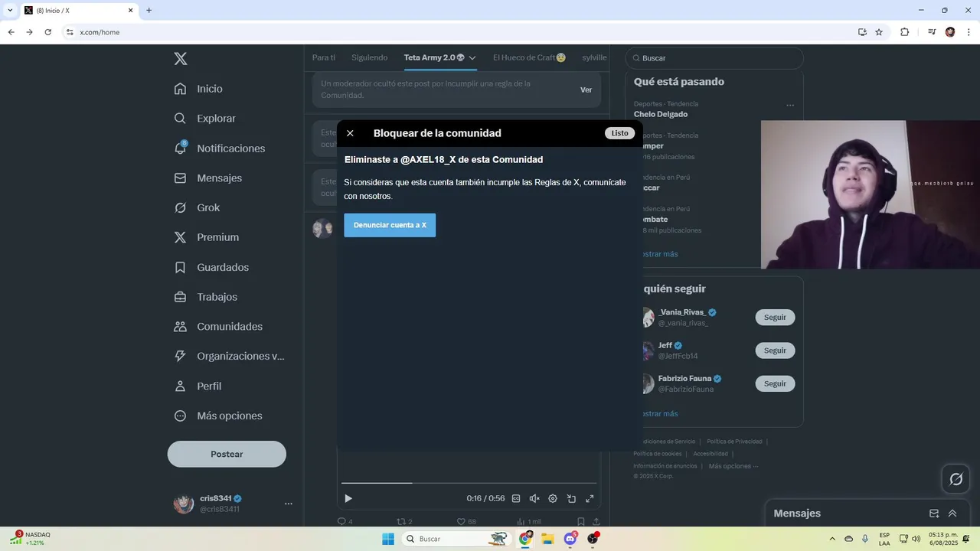Reply to the post with 4 replies
This screenshot has width=980, height=551.
[345, 522]
